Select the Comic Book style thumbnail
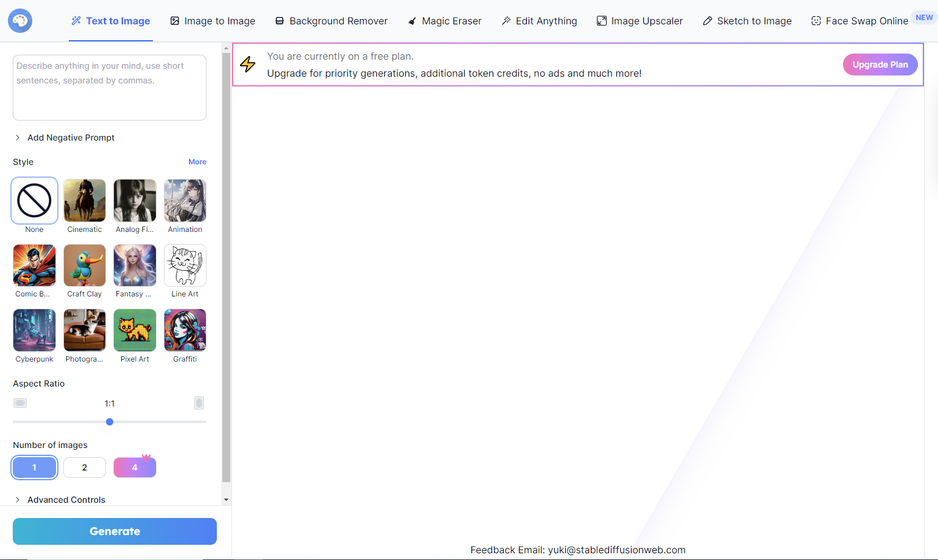 tap(34, 265)
